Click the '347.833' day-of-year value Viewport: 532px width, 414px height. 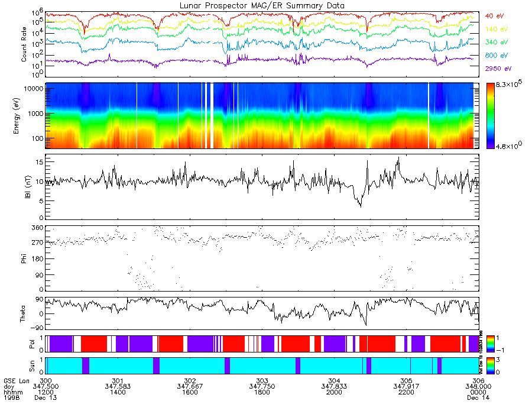334,387
